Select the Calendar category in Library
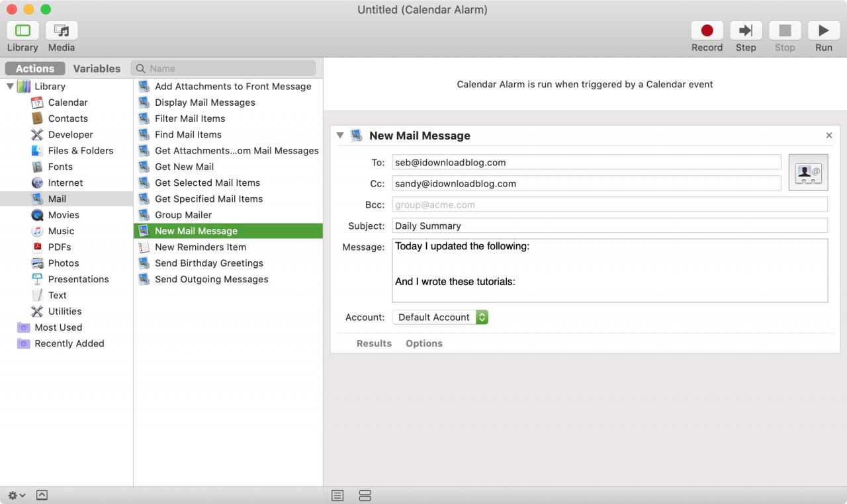 point(67,103)
